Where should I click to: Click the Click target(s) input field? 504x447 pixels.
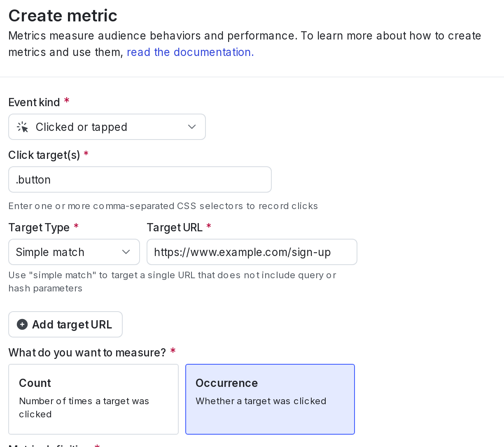(140, 179)
